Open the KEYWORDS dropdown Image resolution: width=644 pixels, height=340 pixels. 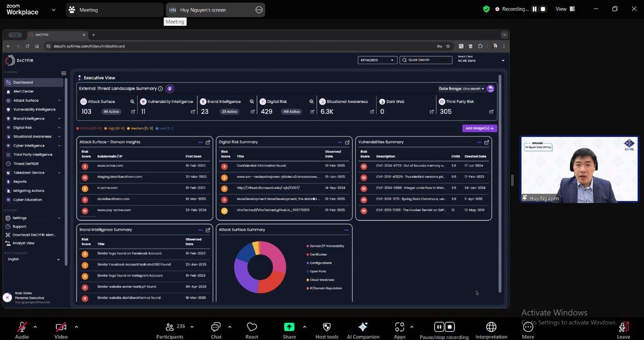coord(377,60)
